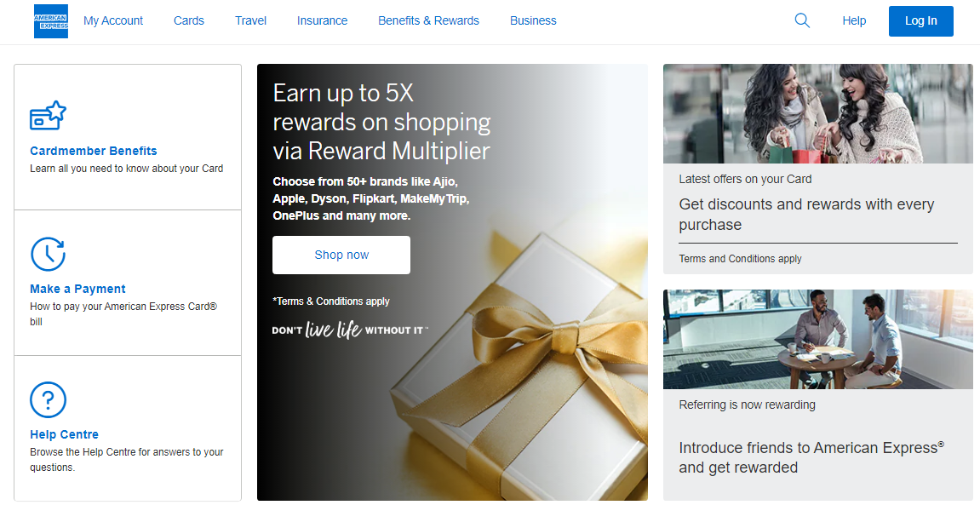The image size is (980, 505).
Task: Click the American Express logo
Action: tap(50, 21)
